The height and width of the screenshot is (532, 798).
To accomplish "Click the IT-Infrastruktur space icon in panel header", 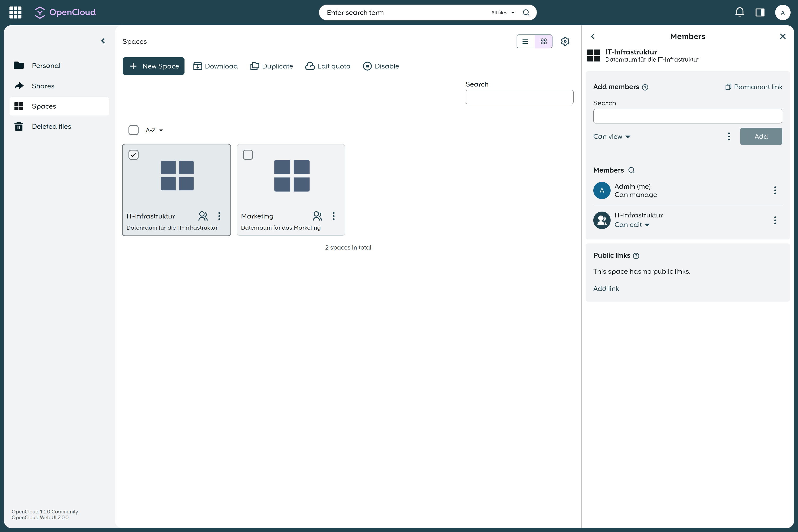I will (593, 55).
